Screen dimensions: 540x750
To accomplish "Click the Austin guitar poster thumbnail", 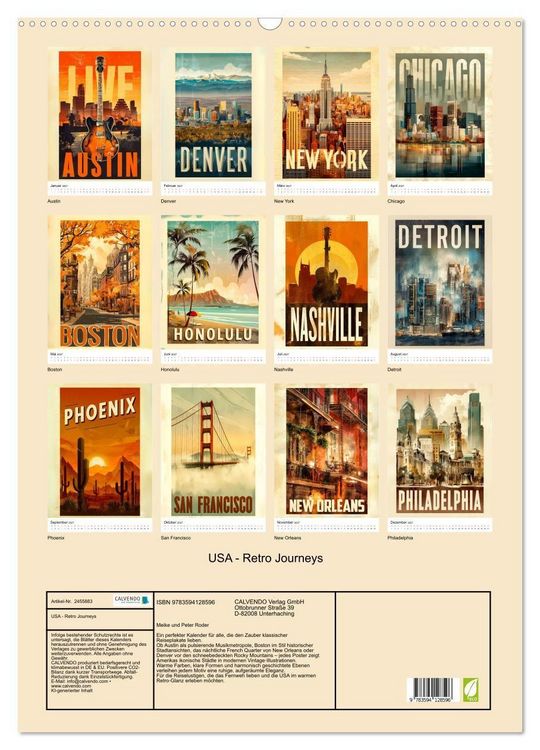I will 100,115.
